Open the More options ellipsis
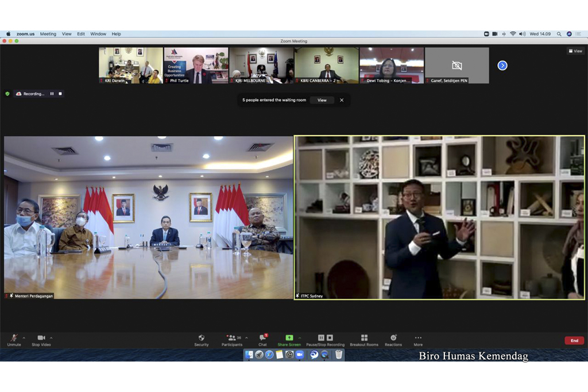This screenshot has width=588, height=392. (418, 340)
